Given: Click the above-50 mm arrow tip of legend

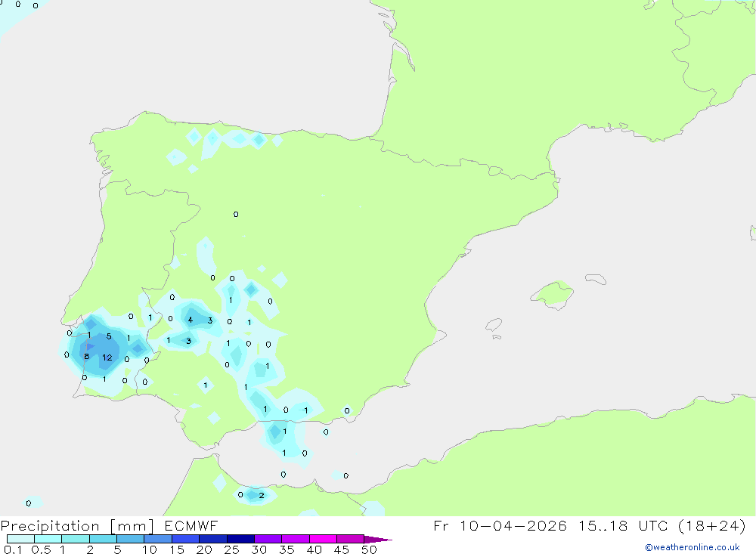Looking at the screenshot, I should click(x=378, y=540).
